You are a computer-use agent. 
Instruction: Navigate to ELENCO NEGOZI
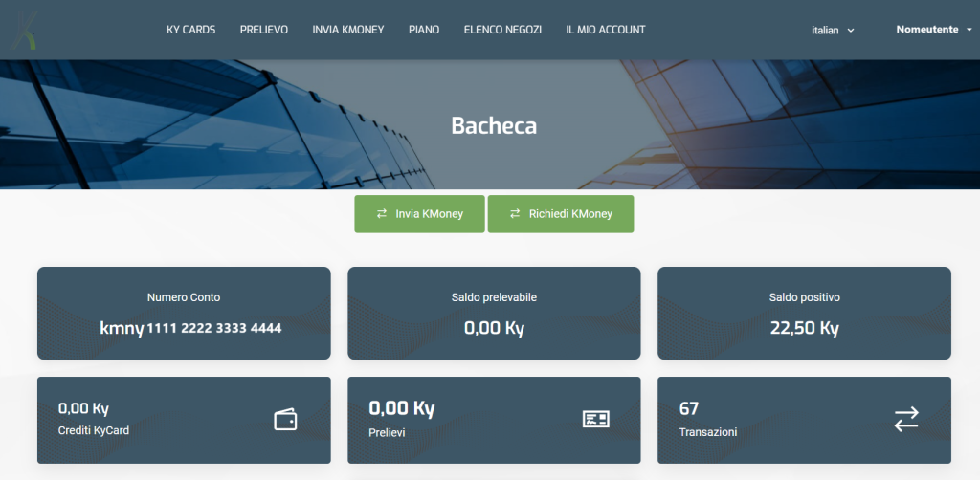(502, 30)
